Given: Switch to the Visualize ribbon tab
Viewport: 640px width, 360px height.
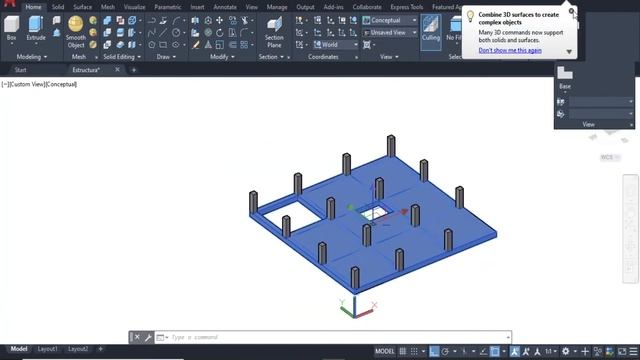Looking at the screenshot, I should pos(134,7).
